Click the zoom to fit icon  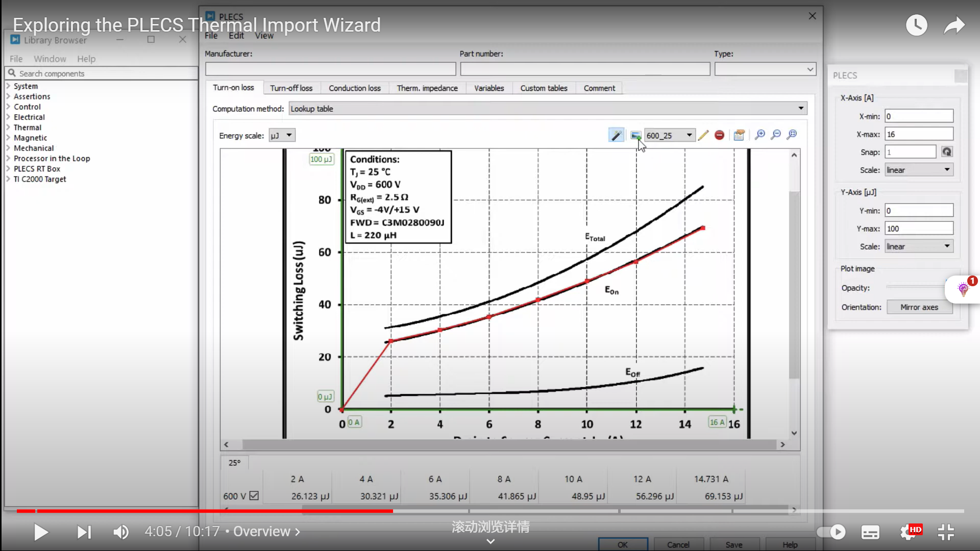[792, 135]
